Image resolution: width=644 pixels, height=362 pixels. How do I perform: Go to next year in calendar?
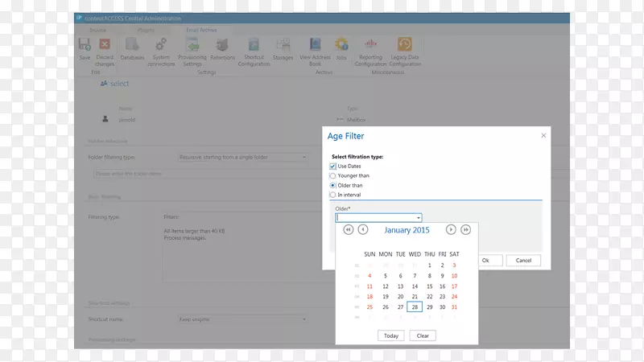tap(465, 230)
